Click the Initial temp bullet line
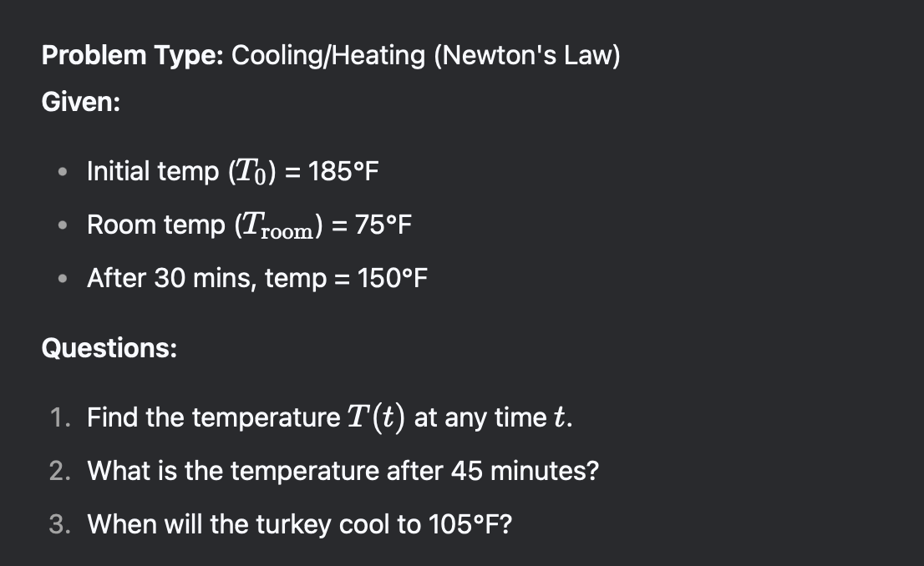The width and height of the screenshot is (924, 566). point(233,171)
